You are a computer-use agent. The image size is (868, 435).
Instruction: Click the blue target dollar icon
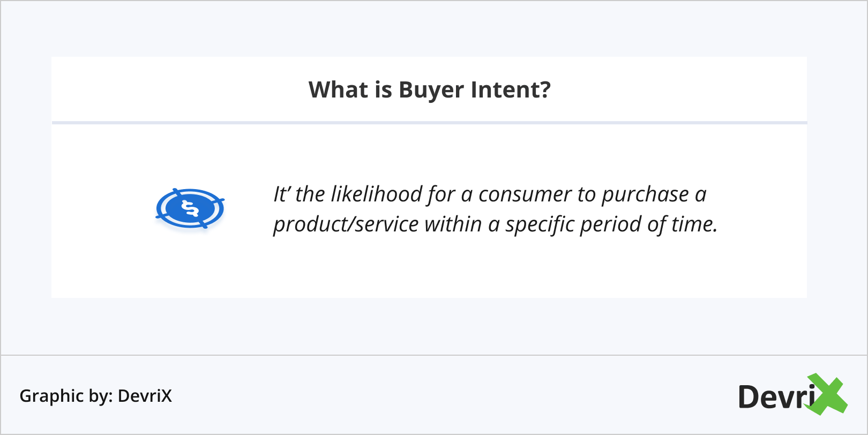(190, 208)
